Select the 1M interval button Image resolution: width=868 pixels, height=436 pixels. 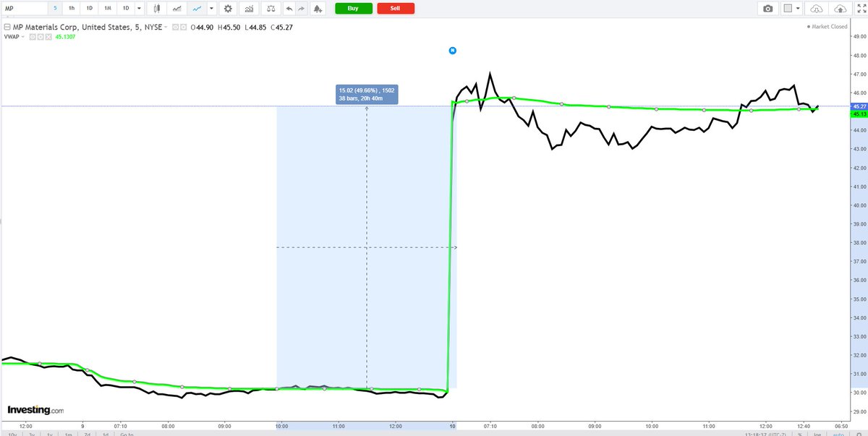coord(107,9)
